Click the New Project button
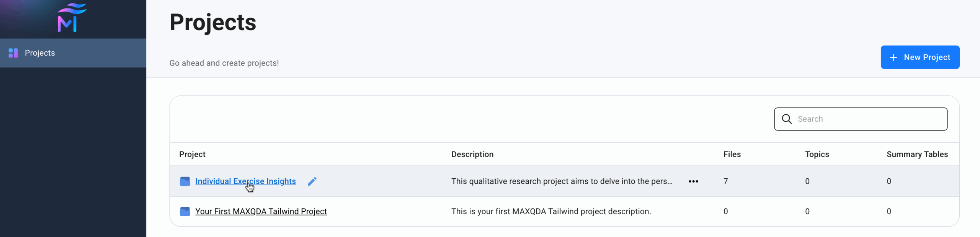This screenshot has height=237, width=980. (920, 57)
